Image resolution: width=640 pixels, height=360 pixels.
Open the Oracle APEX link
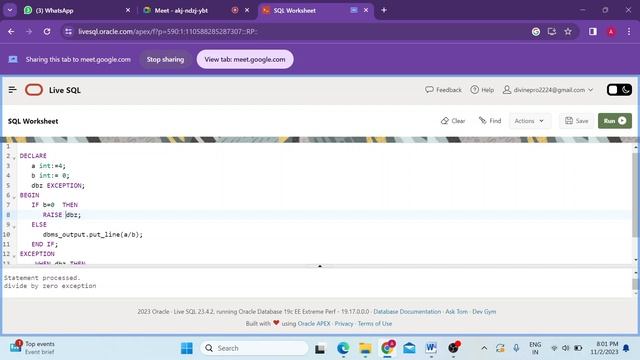pyautogui.click(x=314, y=323)
